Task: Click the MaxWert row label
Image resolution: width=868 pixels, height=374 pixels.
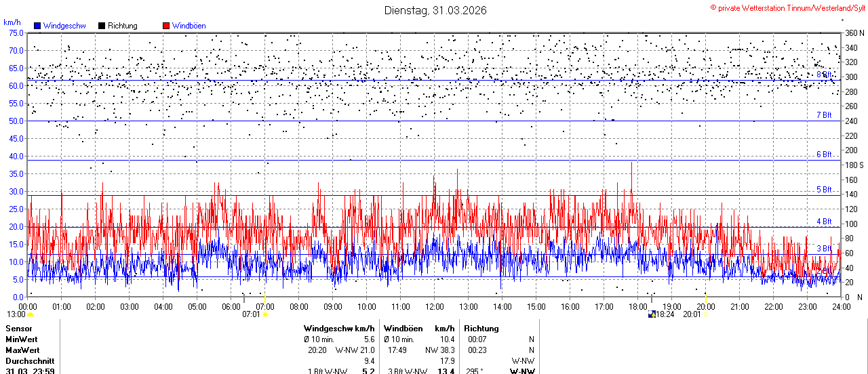Action: pyautogui.click(x=22, y=350)
